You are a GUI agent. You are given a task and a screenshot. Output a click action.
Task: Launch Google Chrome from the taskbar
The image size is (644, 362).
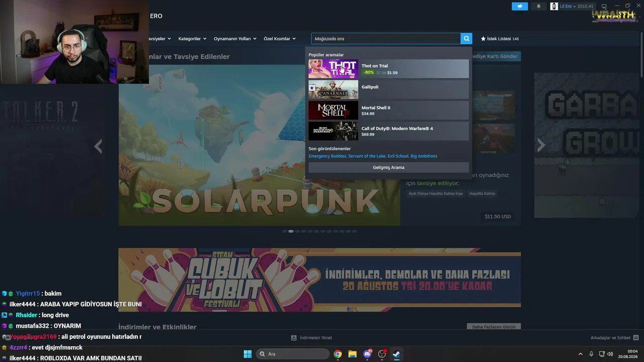(338, 354)
